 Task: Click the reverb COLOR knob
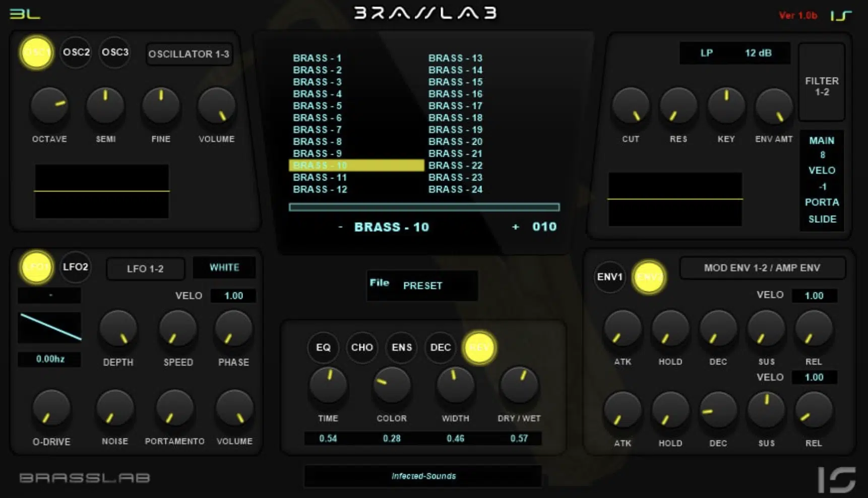pos(392,385)
